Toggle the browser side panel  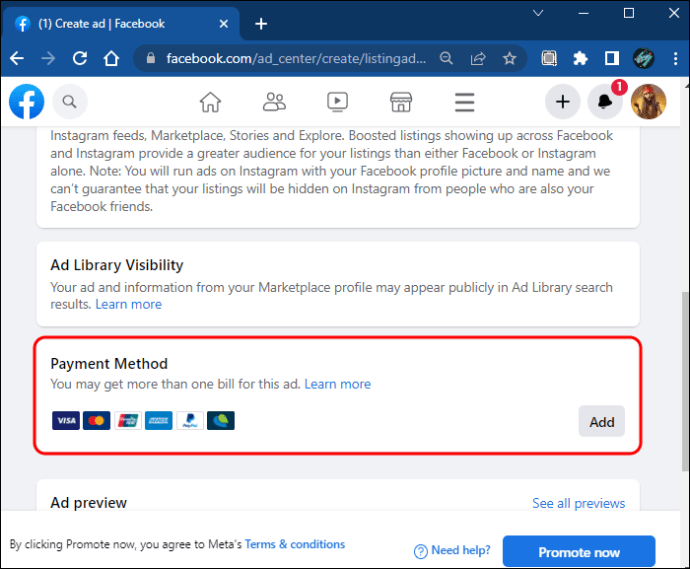click(x=612, y=58)
